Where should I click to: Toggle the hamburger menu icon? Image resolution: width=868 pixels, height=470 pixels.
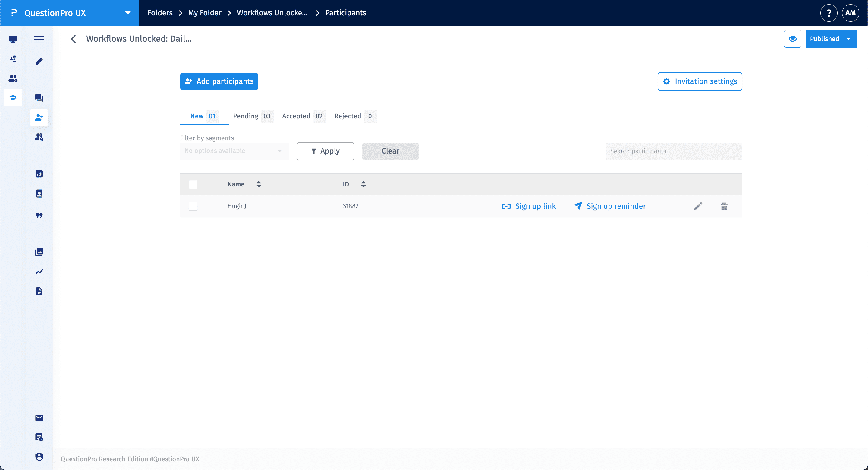tap(39, 39)
